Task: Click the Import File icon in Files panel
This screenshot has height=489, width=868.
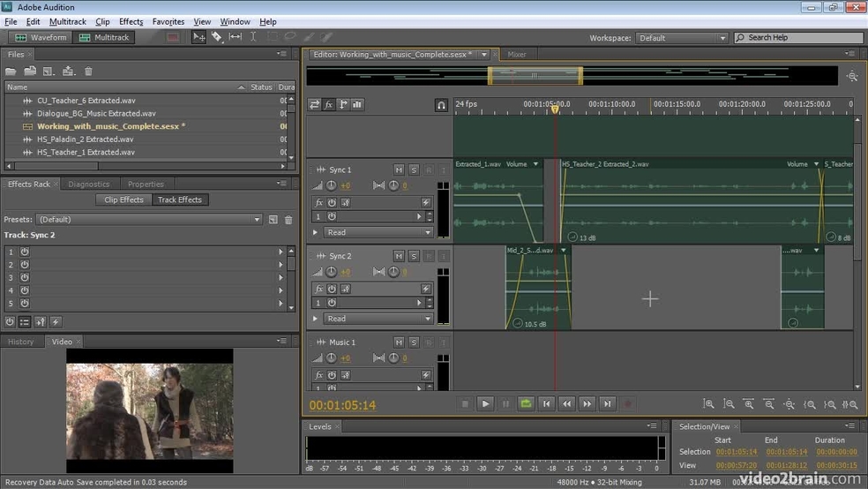Action: 30,71
